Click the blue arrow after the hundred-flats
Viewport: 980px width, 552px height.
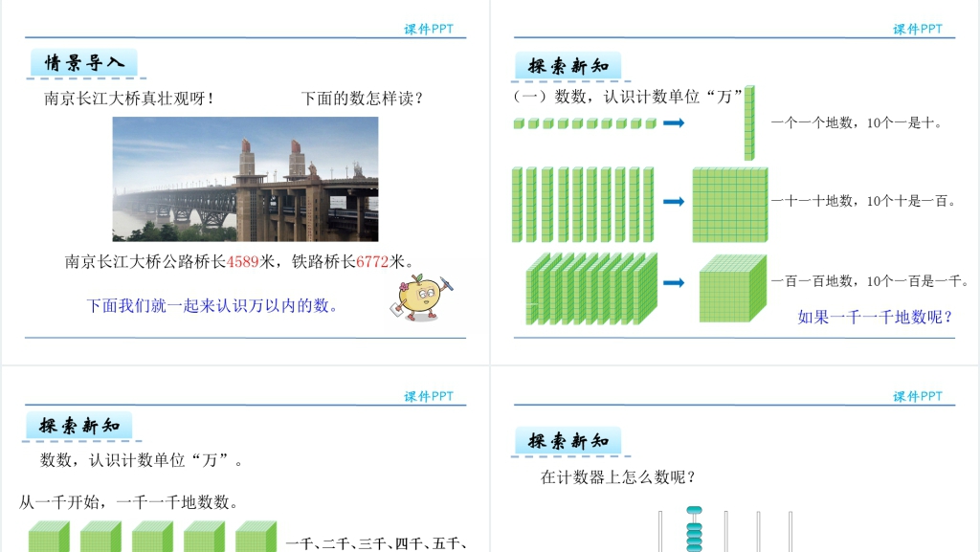point(673,282)
